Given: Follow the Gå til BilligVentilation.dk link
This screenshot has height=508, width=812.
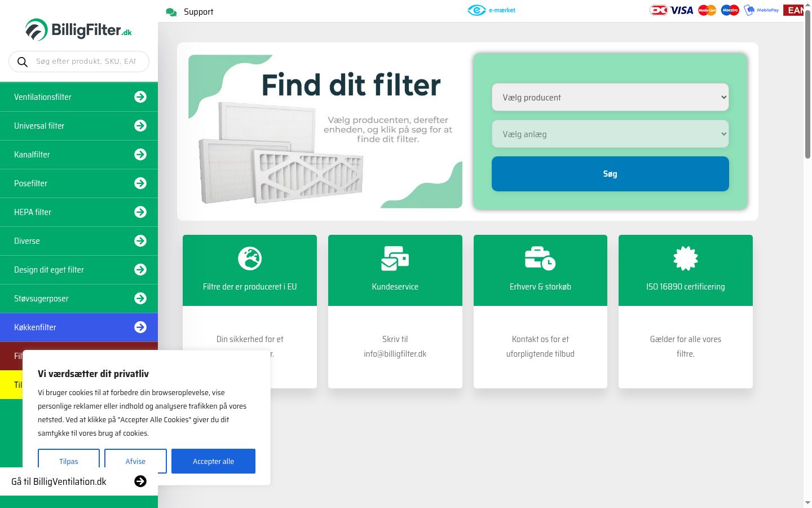Looking at the screenshot, I should pos(79,481).
